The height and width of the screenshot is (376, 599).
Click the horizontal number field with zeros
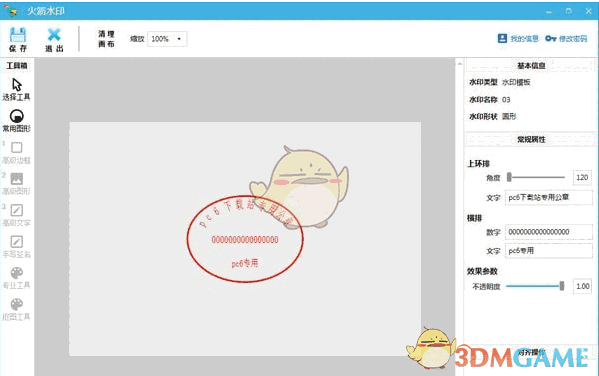click(549, 232)
